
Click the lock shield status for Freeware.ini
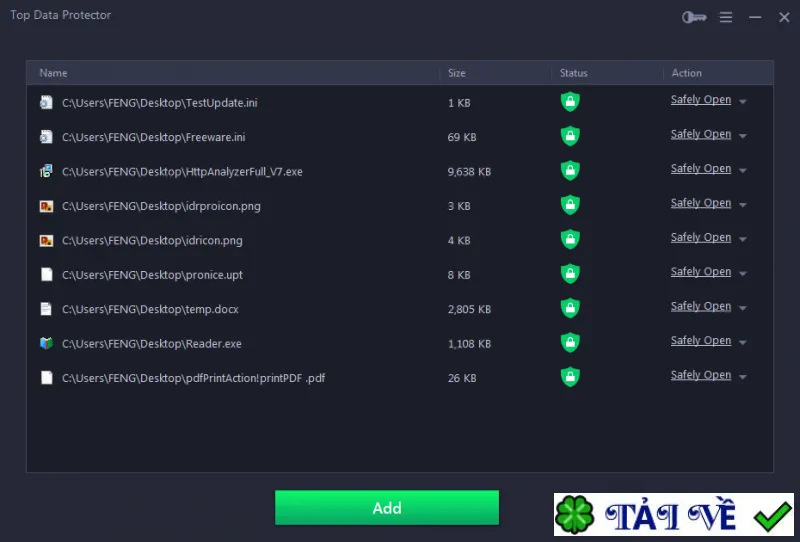pos(570,136)
